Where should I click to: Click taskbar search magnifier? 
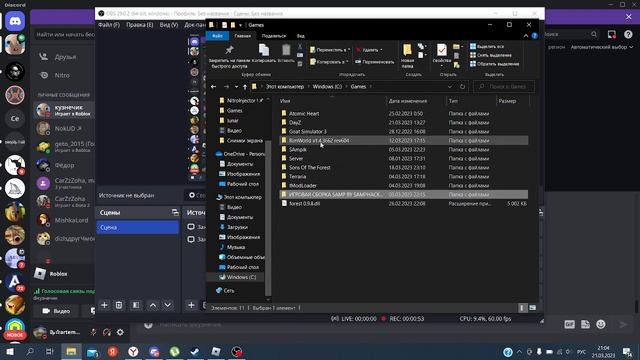click(x=30, y=351)
